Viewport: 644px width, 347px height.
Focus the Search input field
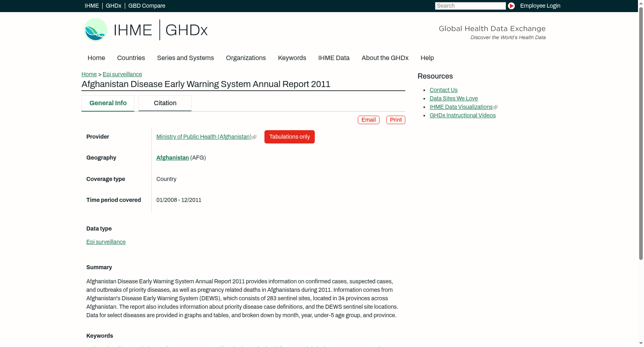470,6
